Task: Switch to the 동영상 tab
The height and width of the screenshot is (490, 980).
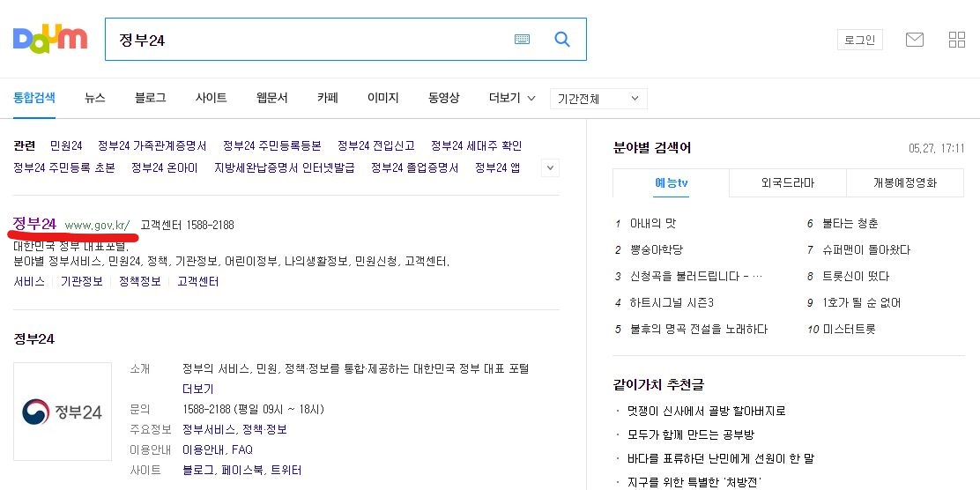Action: tap(444, 98)
